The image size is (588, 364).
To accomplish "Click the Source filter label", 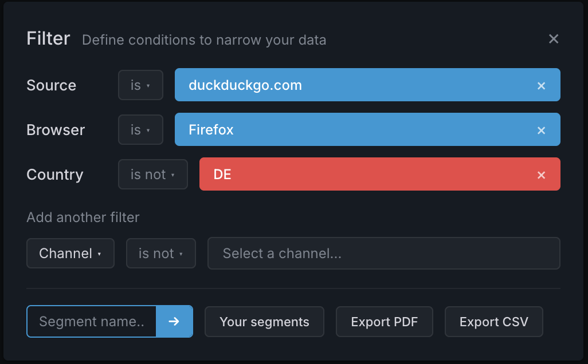I will [51, 85].
